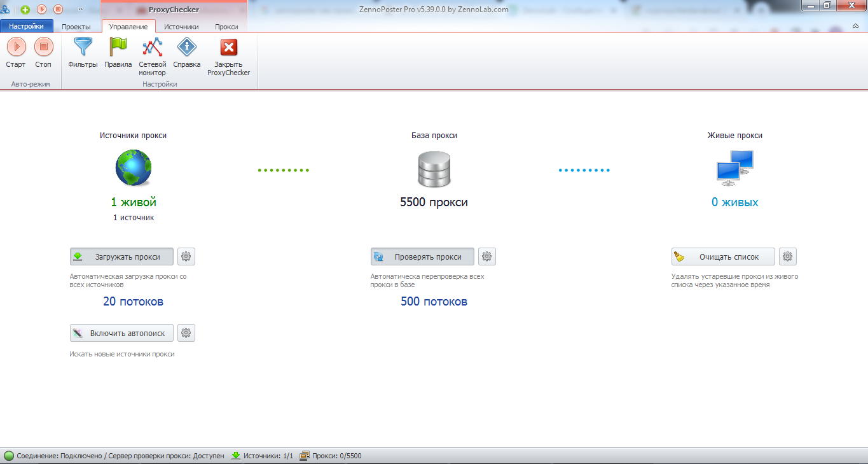Open settings gear next to Очищать список
Viewport: 868px width, 464px height.
(788, 257)
